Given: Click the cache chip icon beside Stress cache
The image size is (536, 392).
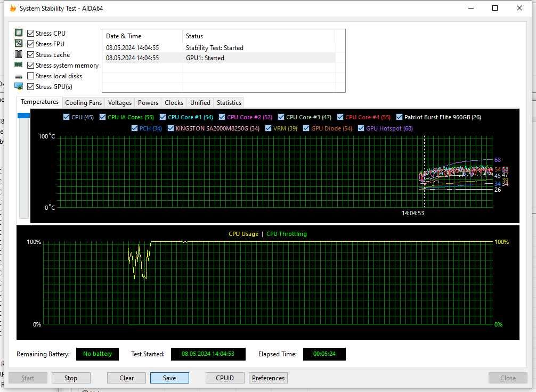Looking at the screenshot, I should [19, 54].
